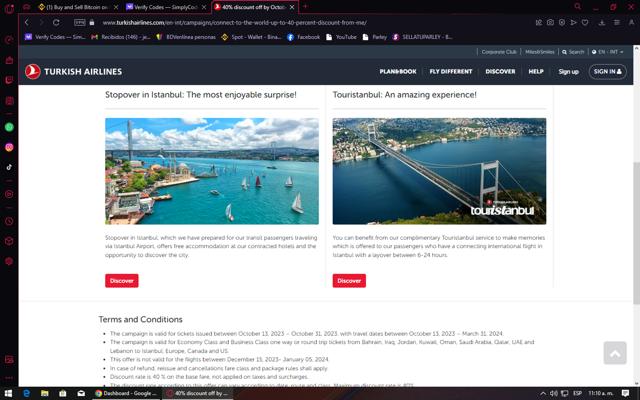Close the 40% discount tab

pyautogui.click(x=292, y=7)
